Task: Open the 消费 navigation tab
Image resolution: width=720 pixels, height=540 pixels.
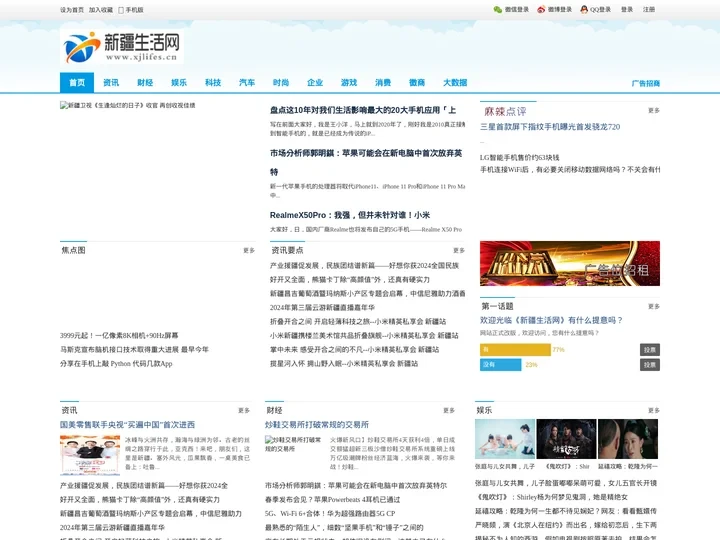Action: tap(382, 83)
